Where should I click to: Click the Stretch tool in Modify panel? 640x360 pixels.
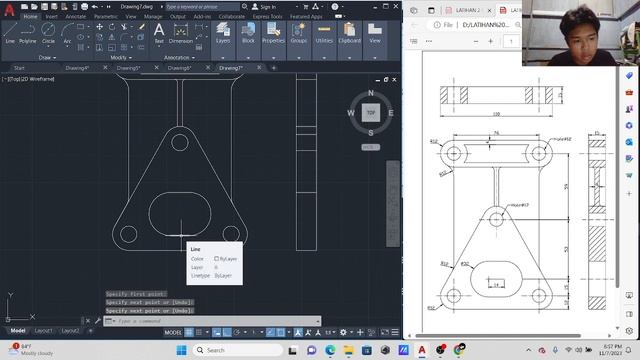[x=99, y=47]
